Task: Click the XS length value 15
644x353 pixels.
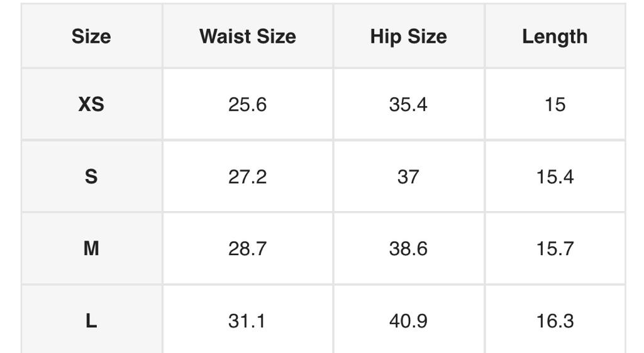Action: click(x=555, y=104)
